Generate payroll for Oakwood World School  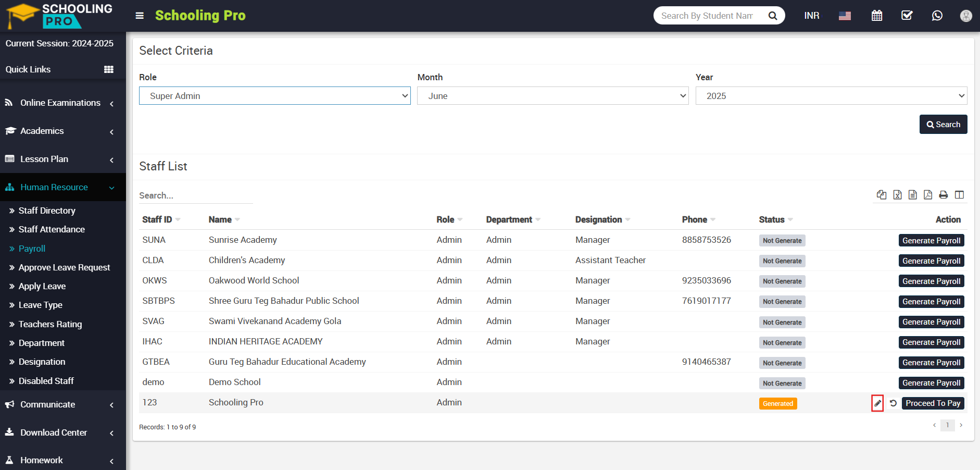pyautogui.click(x=931, y=281)
